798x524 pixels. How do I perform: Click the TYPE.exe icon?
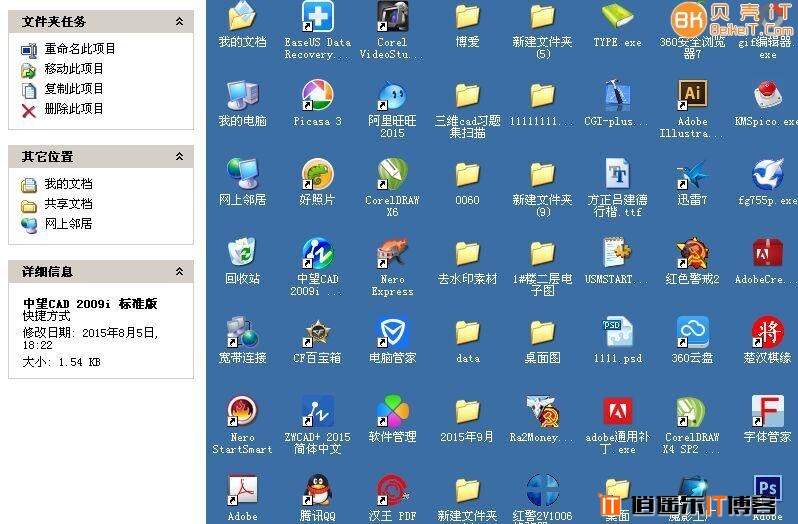[x=617, y=16]
